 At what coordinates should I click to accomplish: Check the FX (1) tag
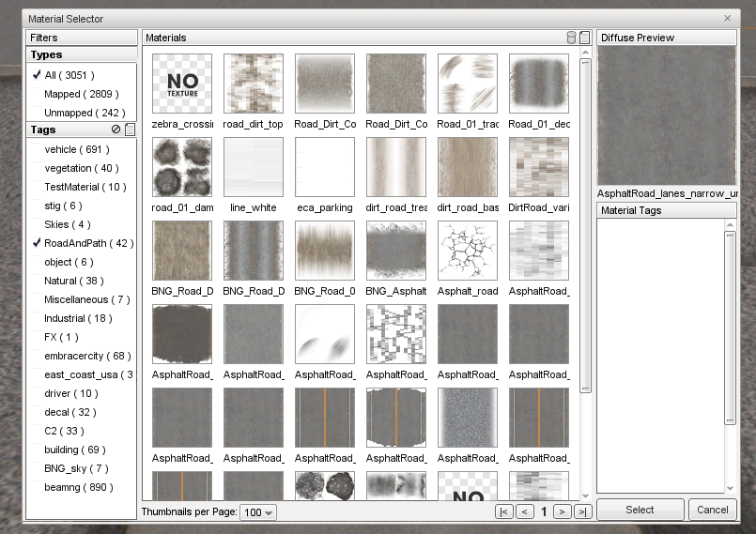coord(61,337)
